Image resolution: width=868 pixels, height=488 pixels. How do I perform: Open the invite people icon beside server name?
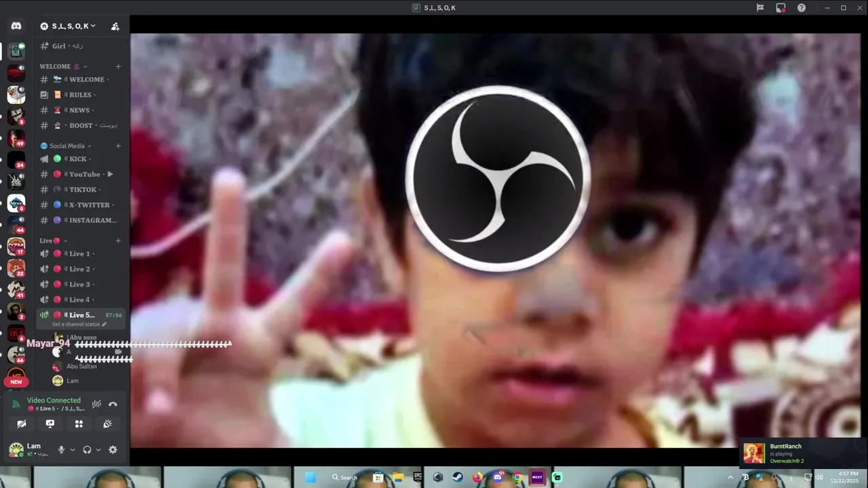(x=115, y=26)
